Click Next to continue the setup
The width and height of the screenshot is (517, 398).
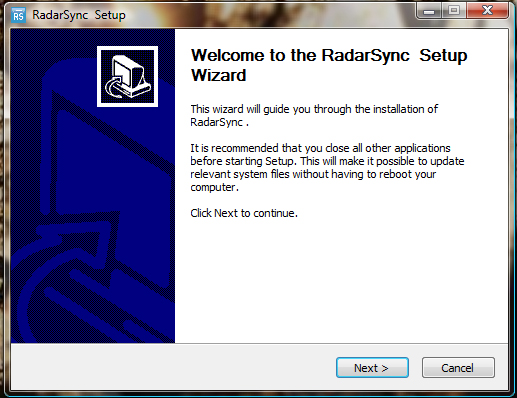point(372,368)
